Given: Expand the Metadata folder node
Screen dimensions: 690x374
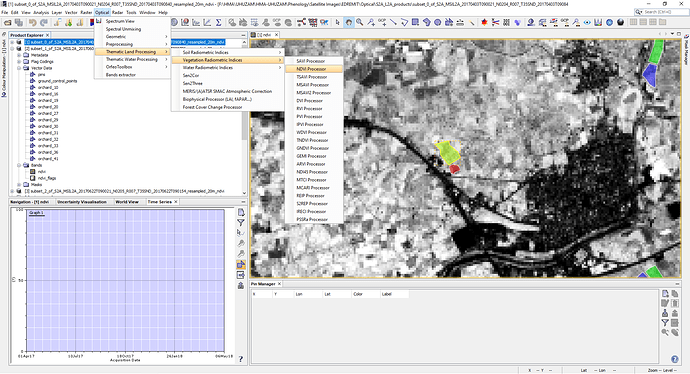Looking at the screenshot, I should click(19, 55).
